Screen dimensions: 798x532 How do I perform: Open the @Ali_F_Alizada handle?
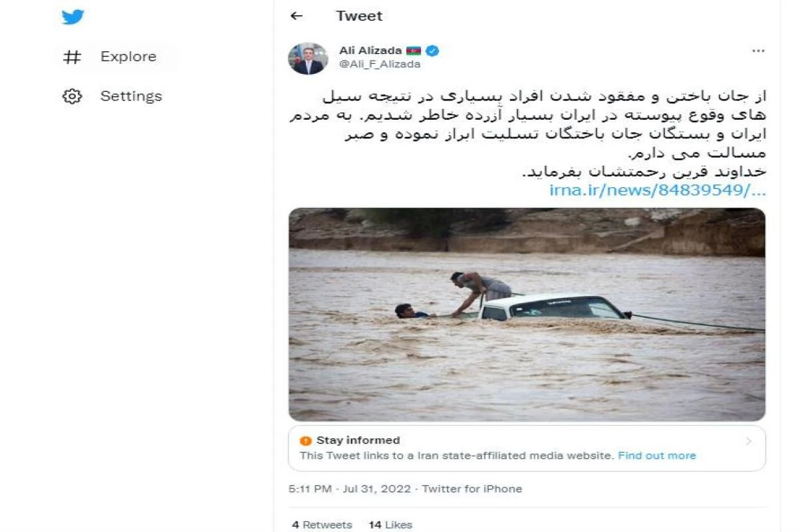click(x=380, y=64)
